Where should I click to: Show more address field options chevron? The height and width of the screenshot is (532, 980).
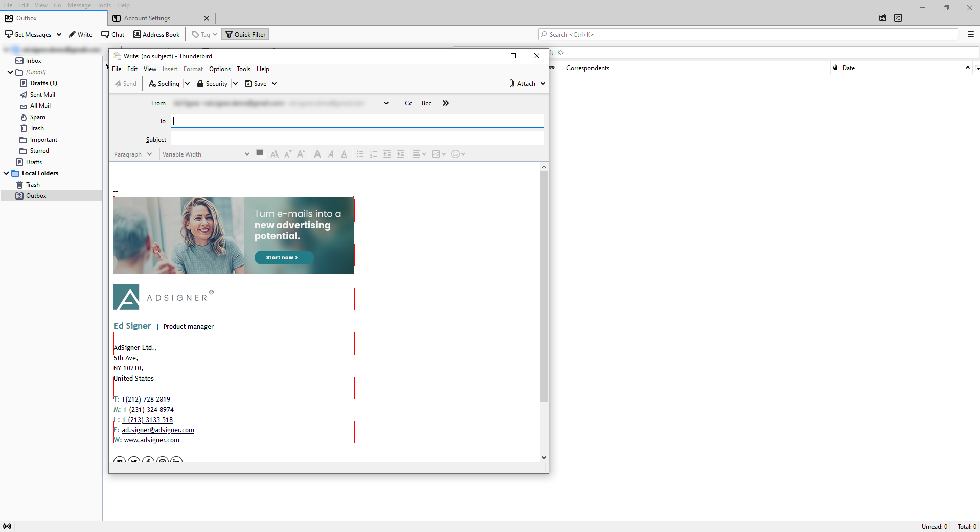pos(446,103)
